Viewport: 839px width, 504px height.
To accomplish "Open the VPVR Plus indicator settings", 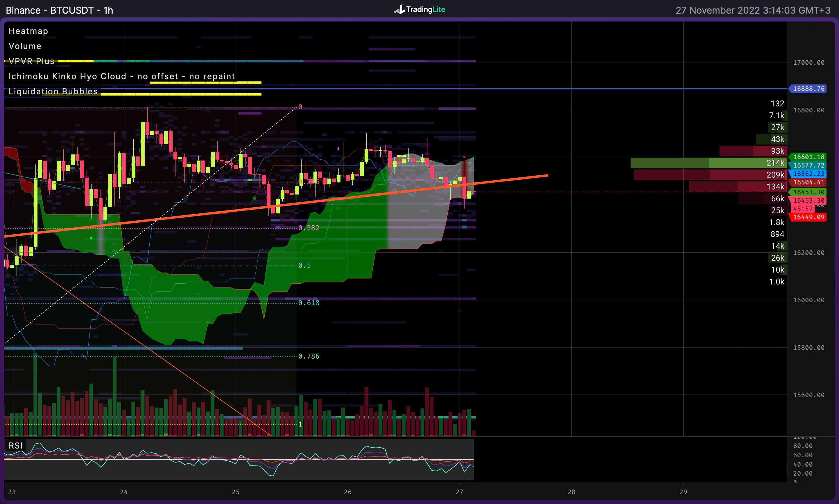I will point(31,61).
